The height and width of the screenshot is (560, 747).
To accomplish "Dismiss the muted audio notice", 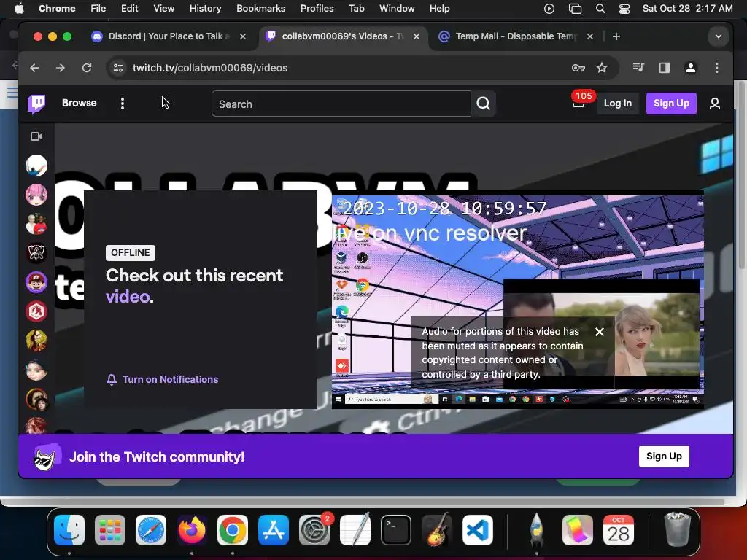I will click(600, 332).
